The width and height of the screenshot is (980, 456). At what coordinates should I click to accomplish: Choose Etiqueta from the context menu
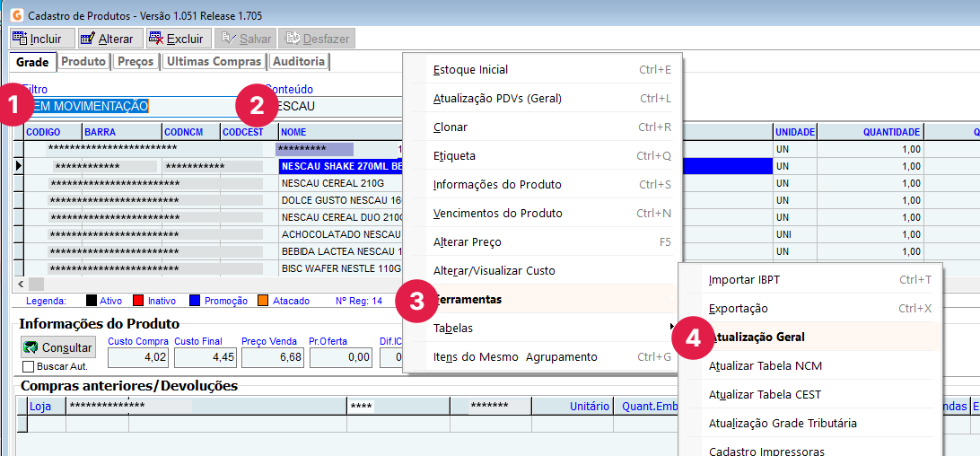(x=542, y=156)
